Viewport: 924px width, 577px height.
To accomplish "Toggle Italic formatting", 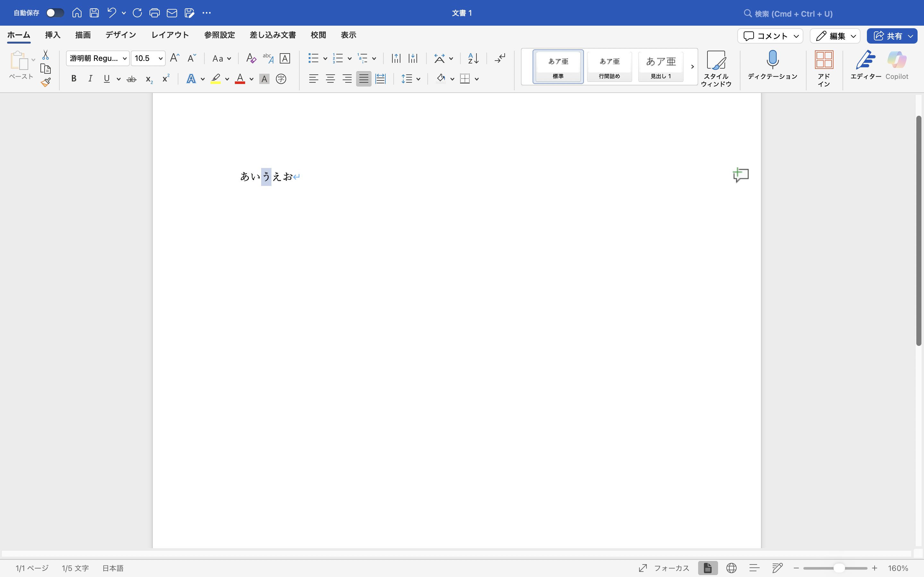I will point(90,79).
